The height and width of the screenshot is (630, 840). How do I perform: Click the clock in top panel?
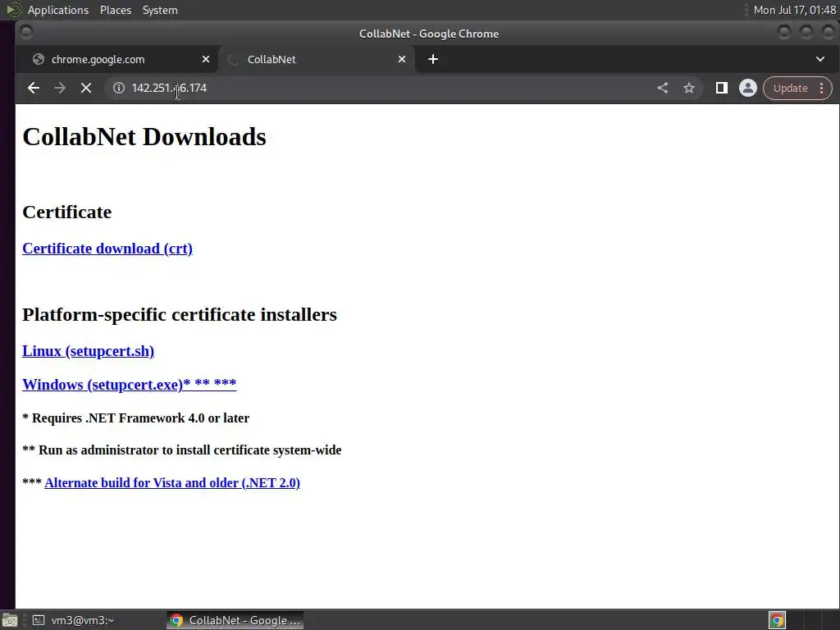point(794,10)
